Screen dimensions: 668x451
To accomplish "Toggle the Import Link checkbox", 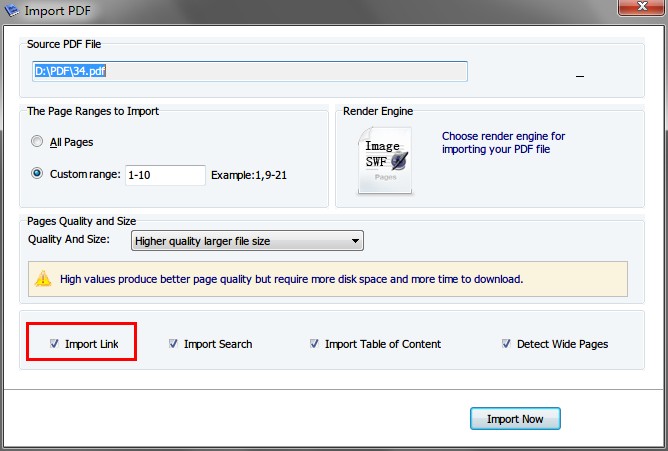I will (x=54, y=343).
